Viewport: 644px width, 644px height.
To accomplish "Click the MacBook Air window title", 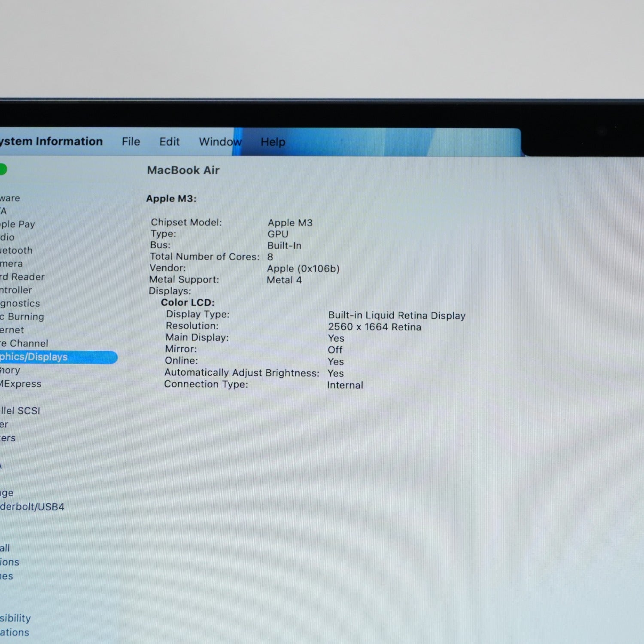I will point(183,170).
